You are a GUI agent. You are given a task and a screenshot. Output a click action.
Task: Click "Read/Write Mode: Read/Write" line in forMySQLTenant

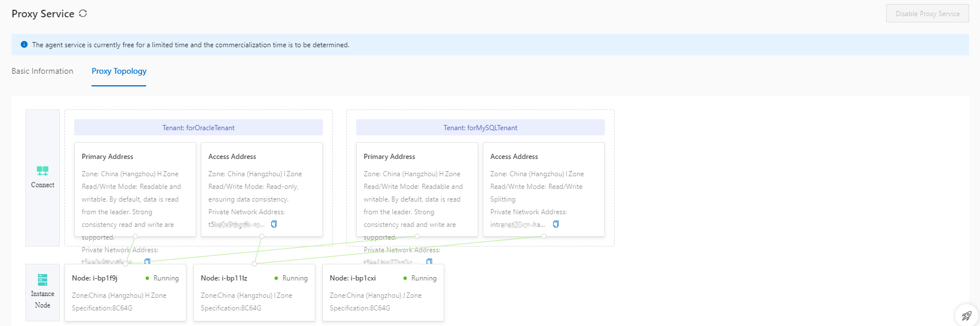pyautogui.click(x=536, y=187)
